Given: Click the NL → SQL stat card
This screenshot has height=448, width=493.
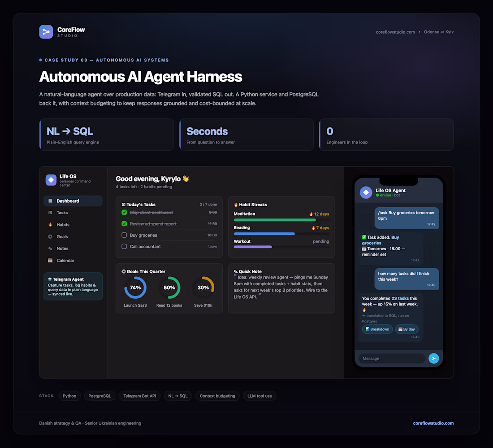Looking at the screenshot, I should click(107, 135).
